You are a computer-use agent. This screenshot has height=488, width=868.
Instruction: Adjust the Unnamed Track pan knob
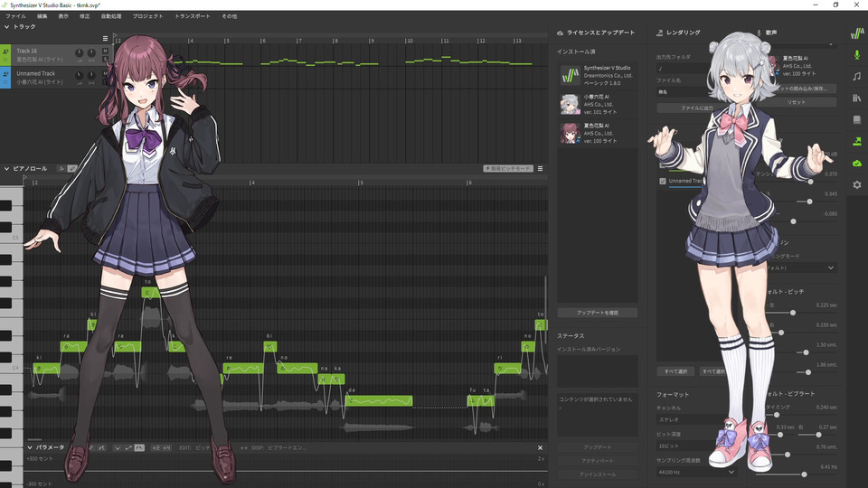[x=91, y=75]
